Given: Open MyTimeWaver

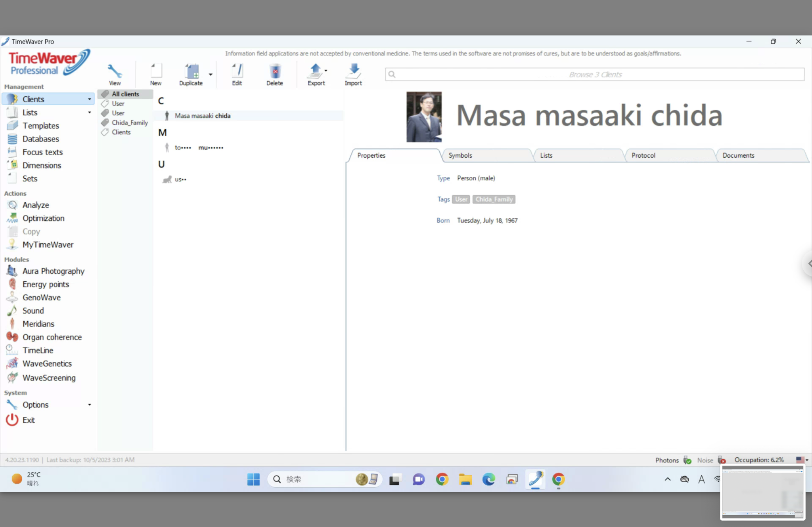Looking at the screenshot, I should tap(48, 244).
